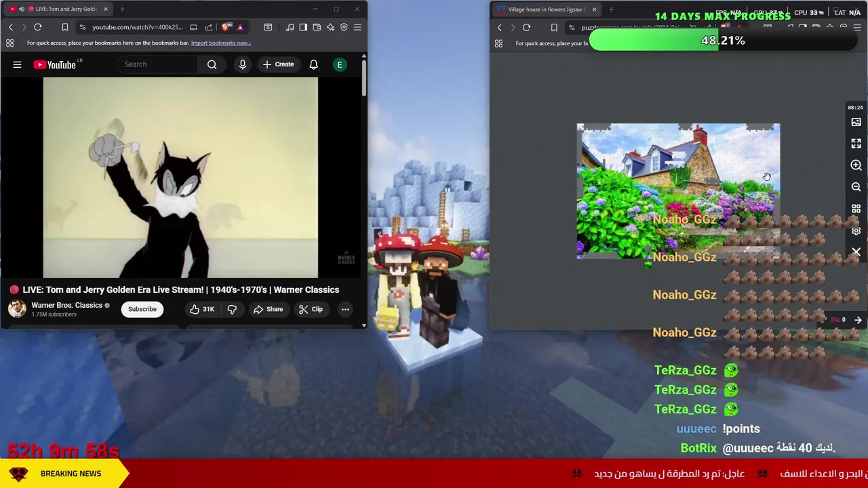Dislike the Tom and Jerry video
Image resolution: width=868 pixels, height=488 pixels.
(232, 309)
